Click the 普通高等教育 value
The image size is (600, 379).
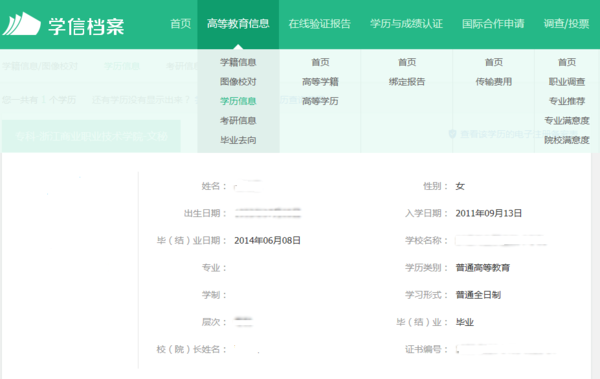pyautogui.click(x=483, y=268)
